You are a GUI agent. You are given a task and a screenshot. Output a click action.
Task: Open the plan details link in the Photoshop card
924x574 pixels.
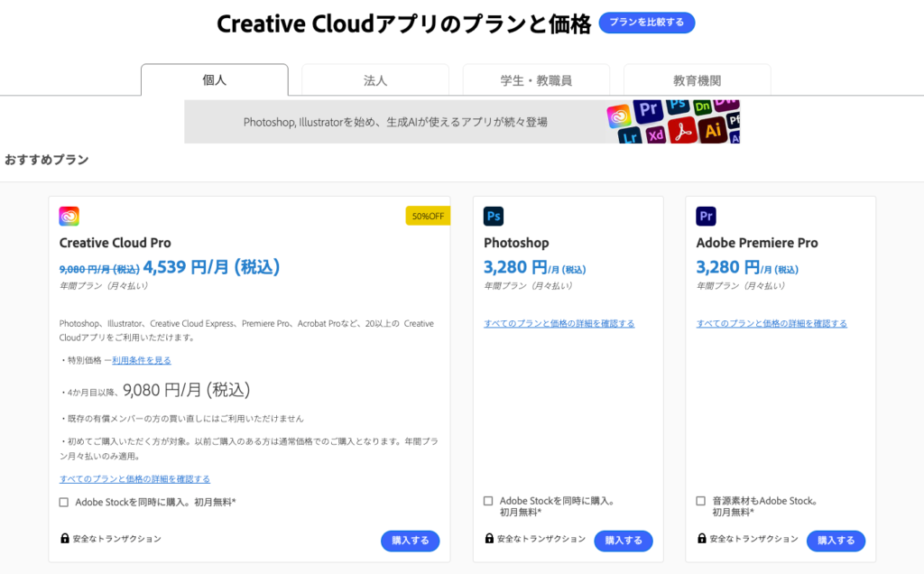(559, 323)
